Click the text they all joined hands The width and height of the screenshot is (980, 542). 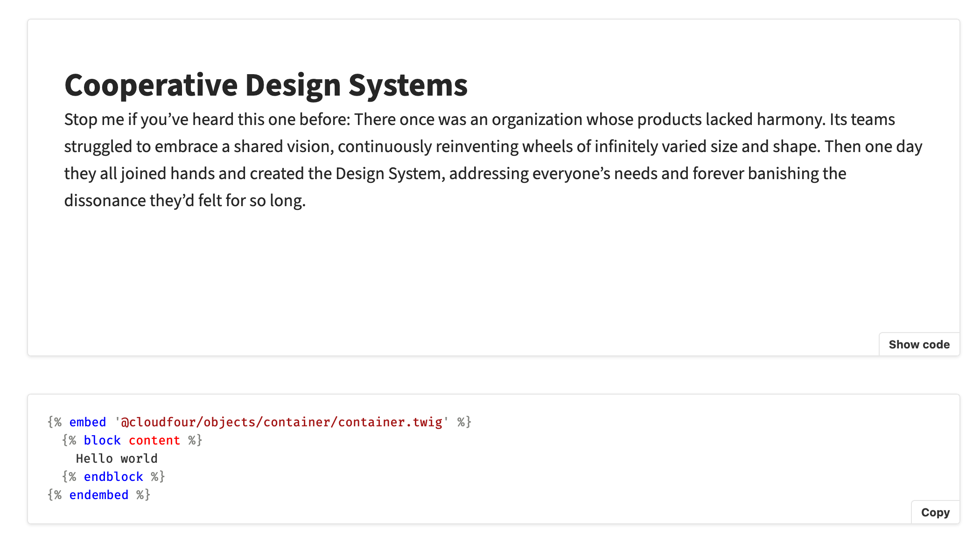coord(139,174)
